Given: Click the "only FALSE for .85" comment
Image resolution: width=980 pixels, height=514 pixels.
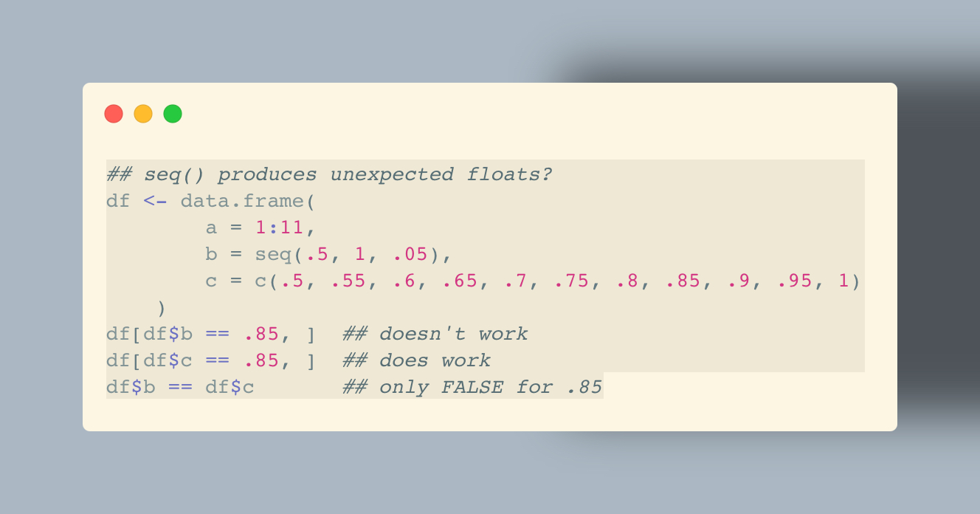Looking at the screenshot, I should (x=472, y=388).
